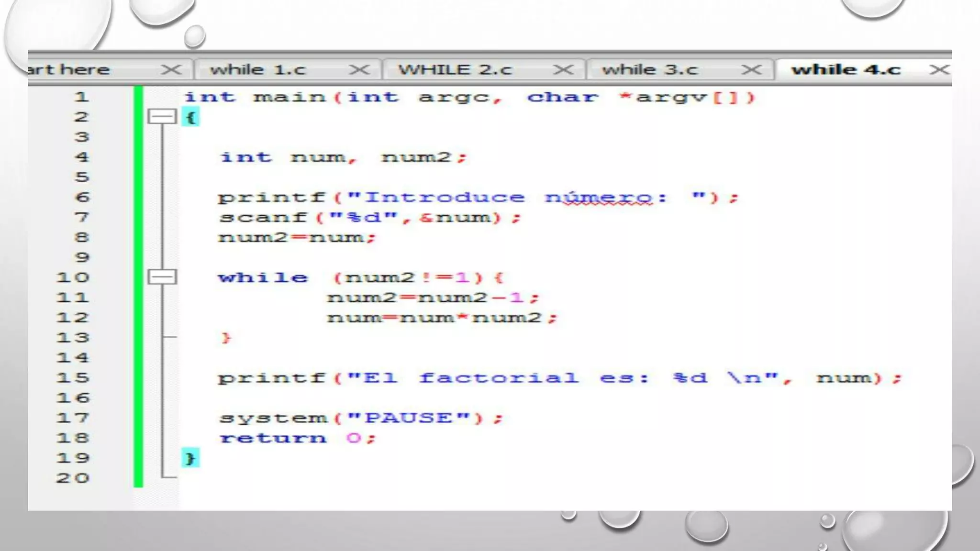The image size is (980, 551).
Task: Collapse the main function fold marker
Action: point(162,117)
